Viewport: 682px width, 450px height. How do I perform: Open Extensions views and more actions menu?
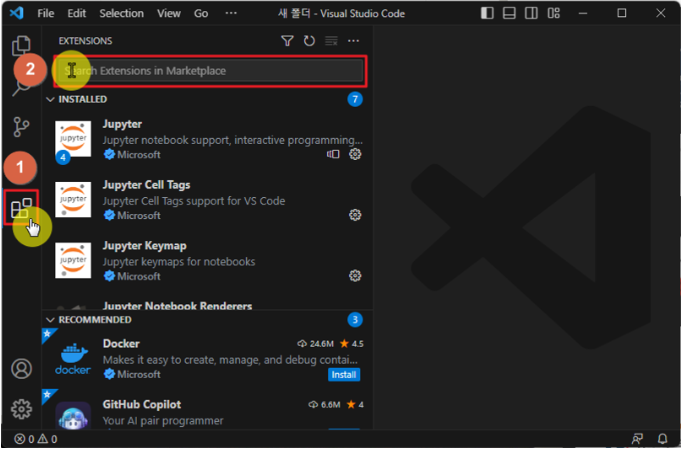point(354,41)
